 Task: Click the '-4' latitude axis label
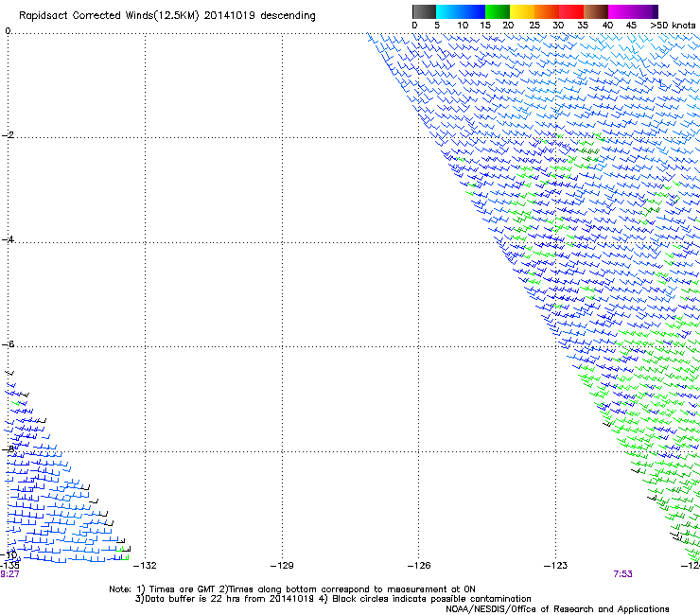pyautogui.click(x=8, y=239)
